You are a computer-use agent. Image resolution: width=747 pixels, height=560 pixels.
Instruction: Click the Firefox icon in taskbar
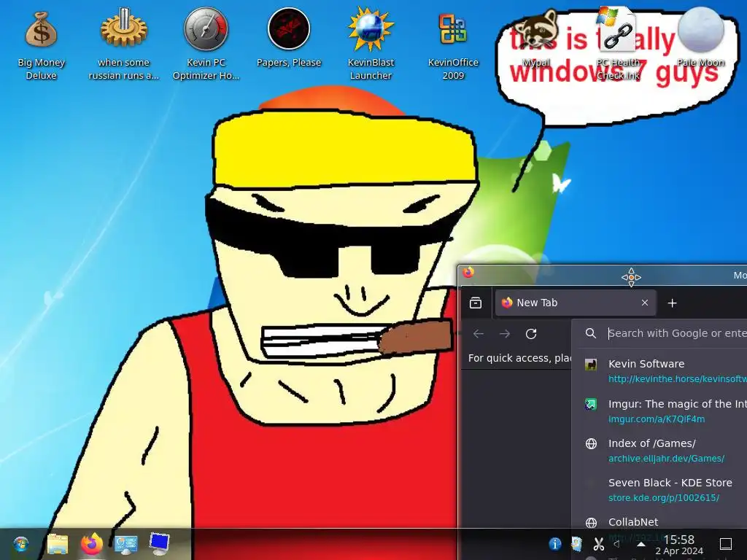coord(92,544)
